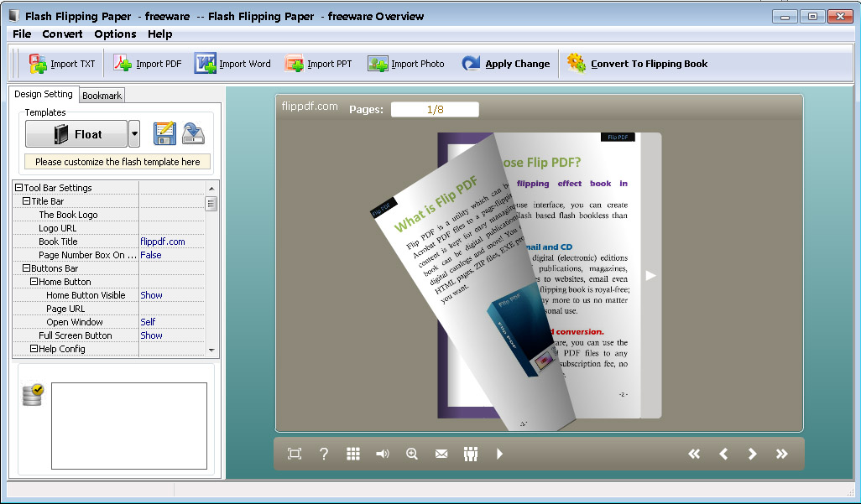Click the property description box
Viewport: 861px width, 504px height.
[x=129, y=426]
